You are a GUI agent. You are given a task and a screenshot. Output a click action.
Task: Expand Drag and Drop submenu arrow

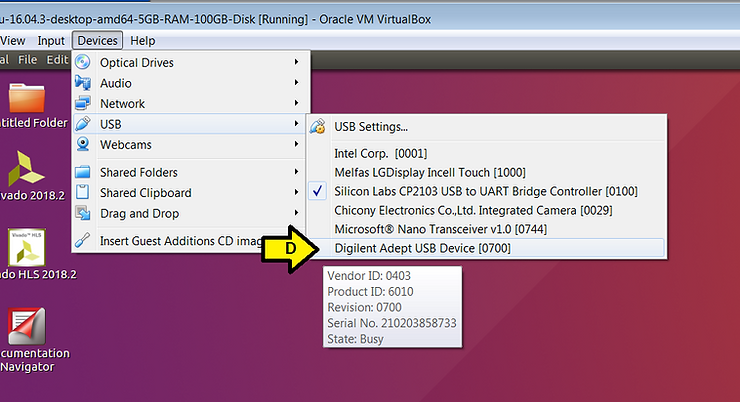[296, 213]
